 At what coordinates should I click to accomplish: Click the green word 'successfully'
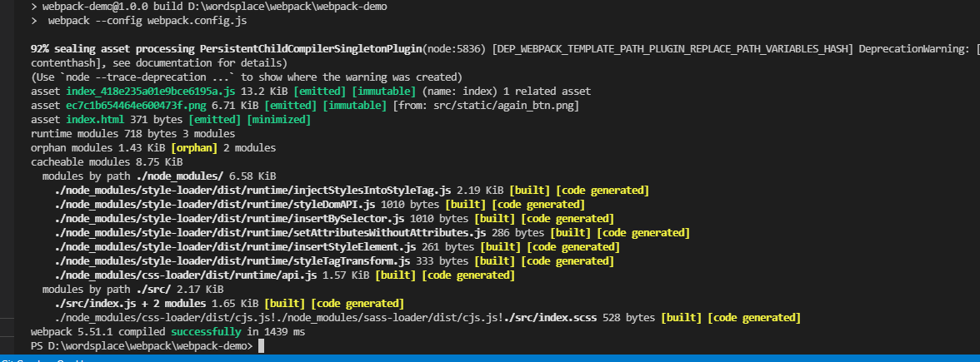(206, 332)
